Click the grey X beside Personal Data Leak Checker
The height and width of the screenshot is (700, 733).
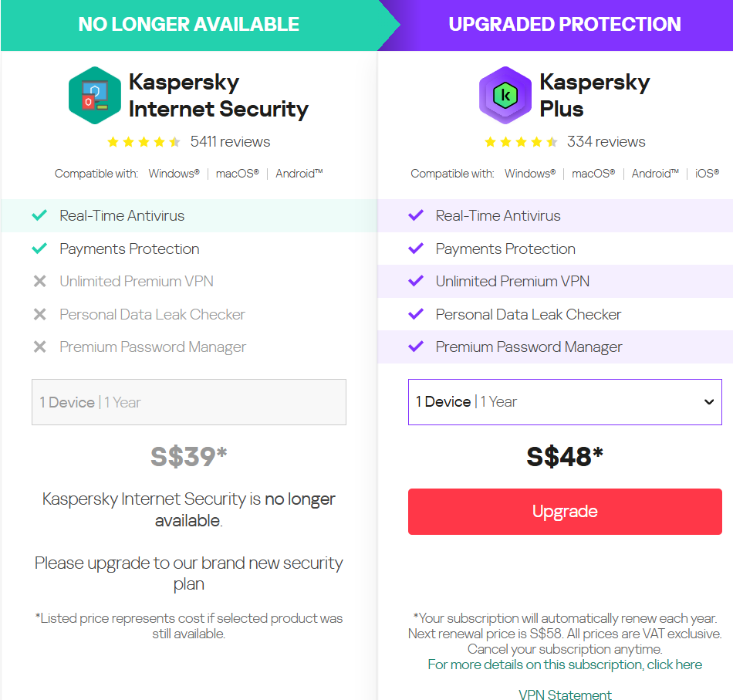39,314
